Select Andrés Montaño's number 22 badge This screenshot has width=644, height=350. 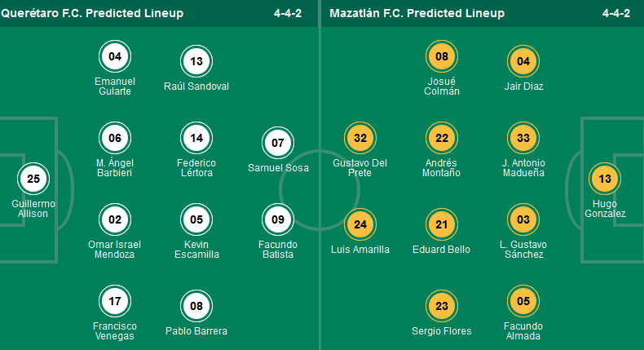click(443, 139)
